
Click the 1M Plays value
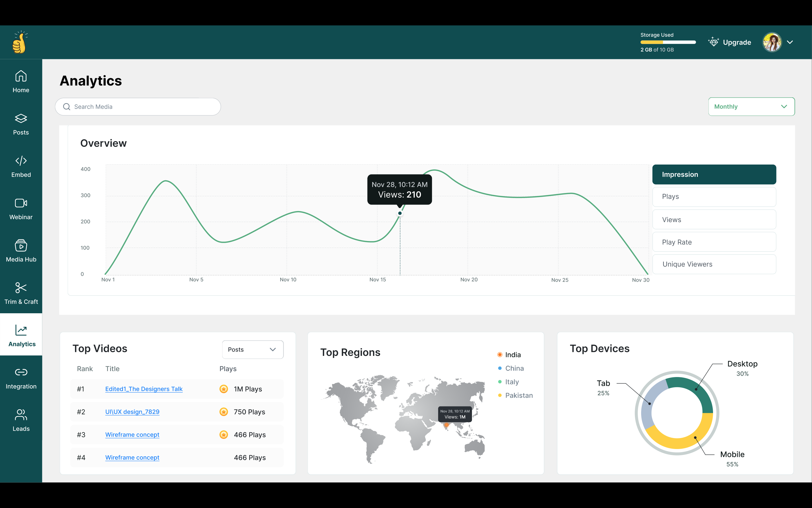(x=248, y=389)
